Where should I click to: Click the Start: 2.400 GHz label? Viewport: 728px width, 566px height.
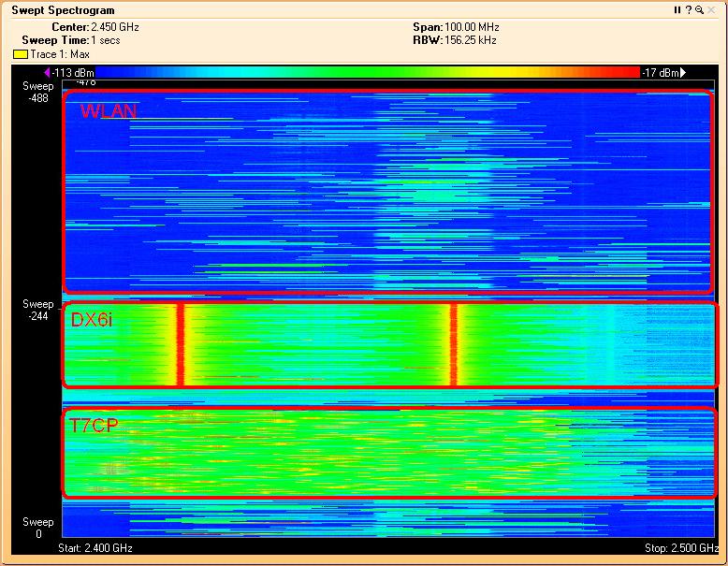95,548
